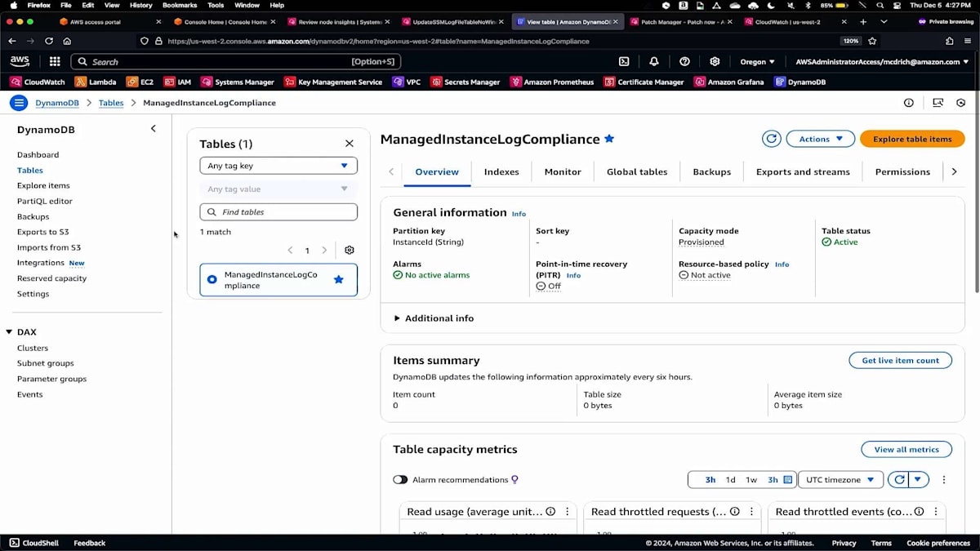Screen dimensions: 980x551
Task: Open CloudShell icon in top navigation bar
Action: (624, 61)
